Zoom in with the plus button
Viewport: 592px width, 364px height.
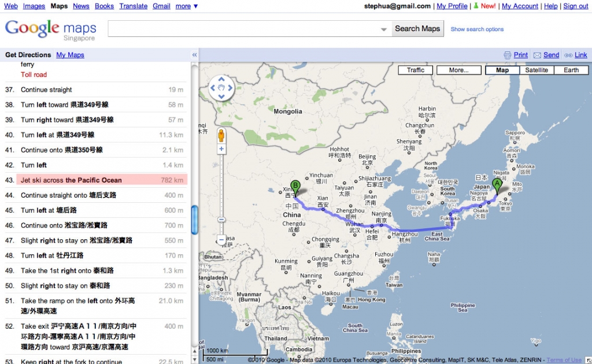221,149
